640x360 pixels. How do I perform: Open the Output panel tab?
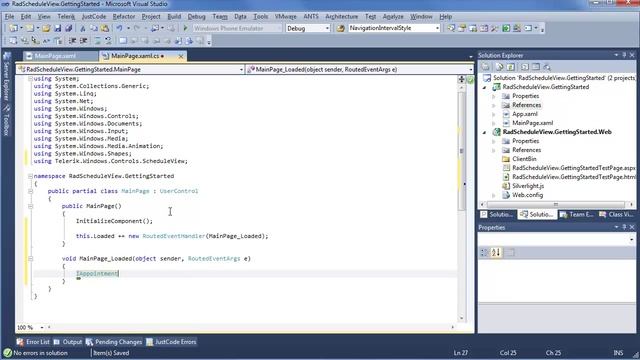pyautogui.click(x=68, y=342)
